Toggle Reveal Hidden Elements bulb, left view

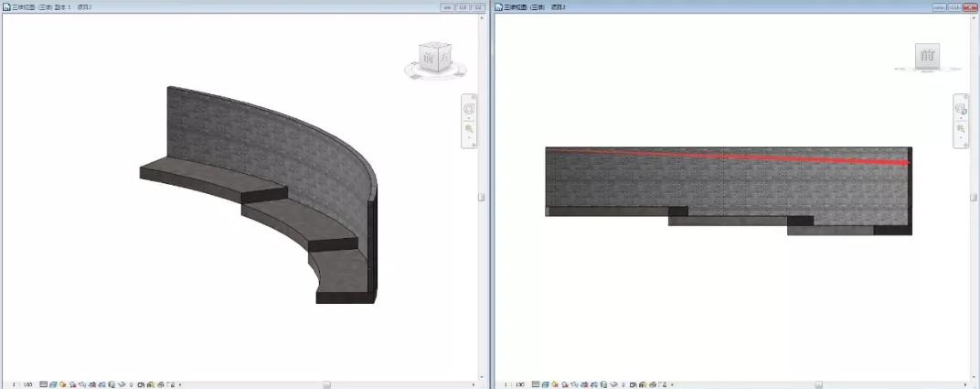(x=132, y=384)
